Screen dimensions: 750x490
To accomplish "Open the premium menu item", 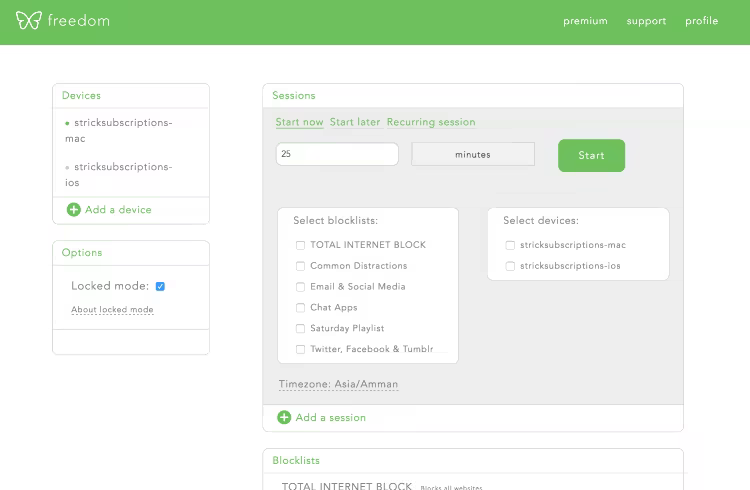I will point(585,21).
